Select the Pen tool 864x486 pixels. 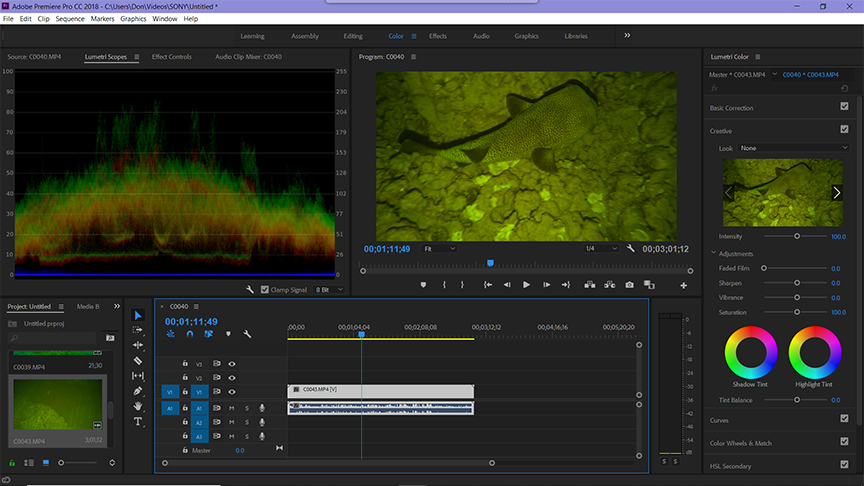(138, 391)
